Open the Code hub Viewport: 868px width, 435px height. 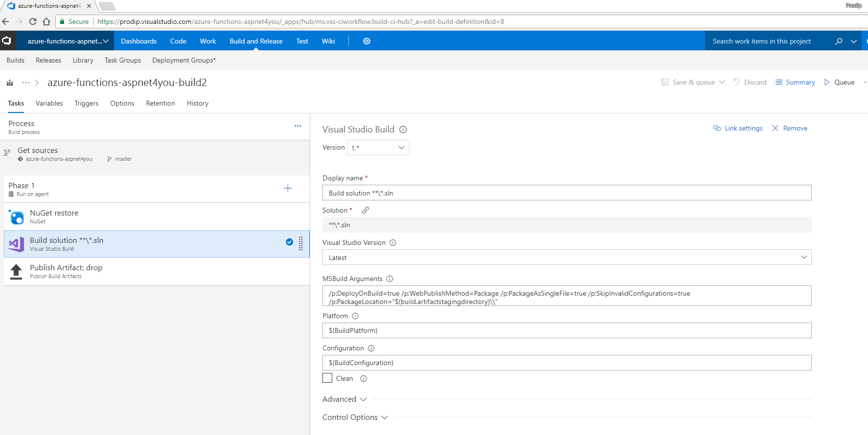[178, 41]
